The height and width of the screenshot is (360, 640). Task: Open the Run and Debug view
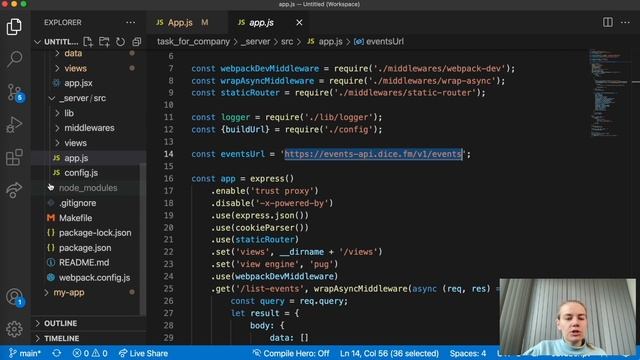14,124
